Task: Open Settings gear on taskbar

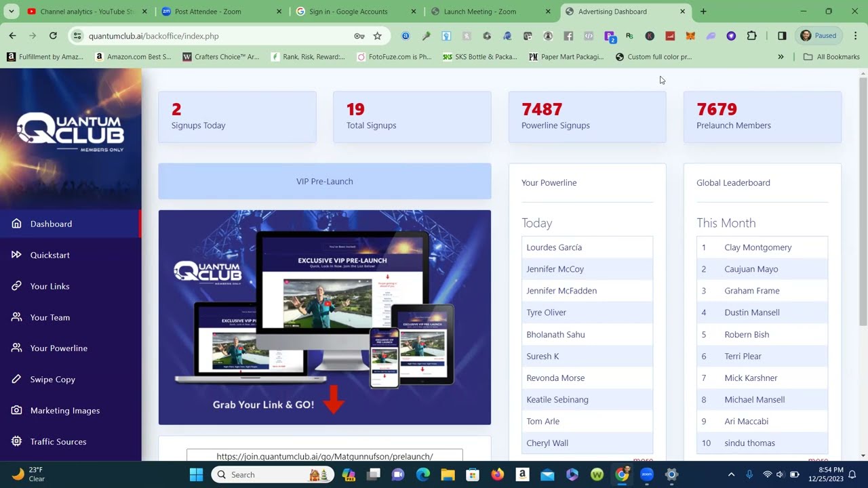Action: click(x=671, y=474)
